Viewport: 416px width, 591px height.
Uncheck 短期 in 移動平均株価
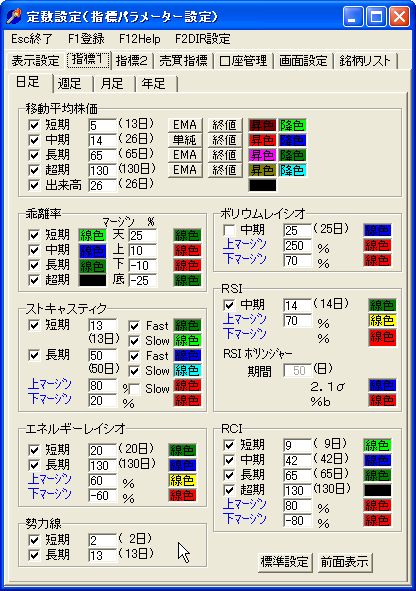34,125
